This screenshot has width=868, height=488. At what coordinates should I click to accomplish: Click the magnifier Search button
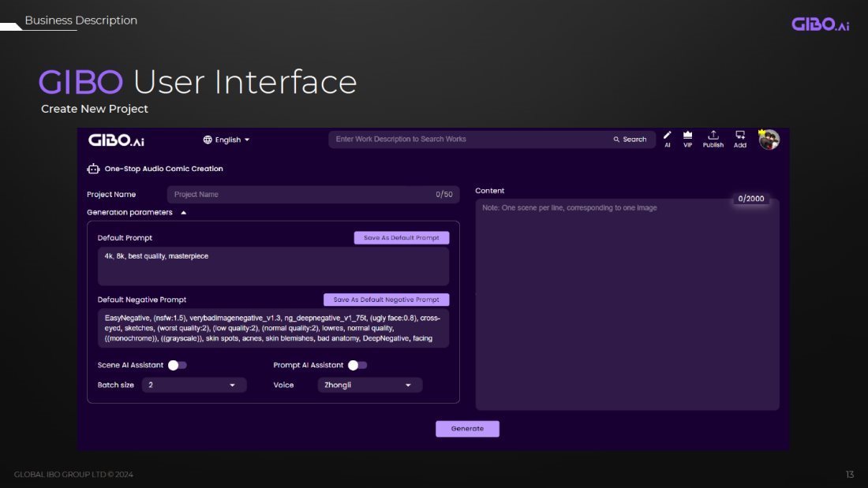(x=630, y=140)
